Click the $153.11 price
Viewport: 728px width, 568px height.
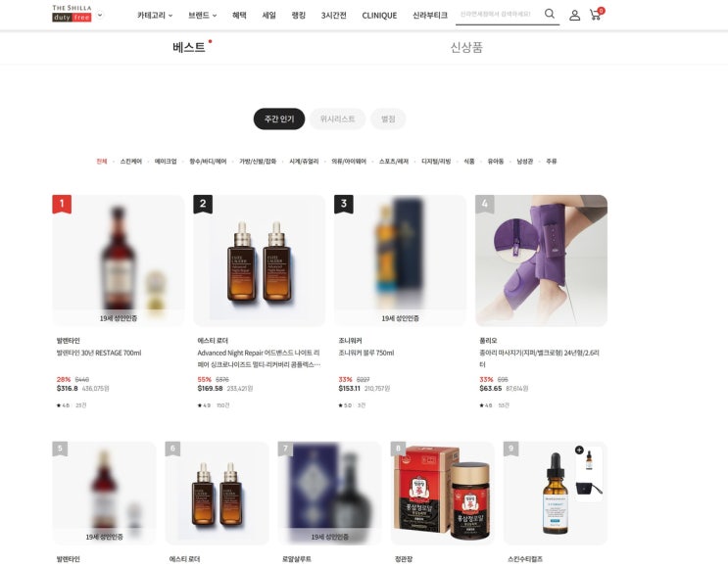click(x=350, y=389)
